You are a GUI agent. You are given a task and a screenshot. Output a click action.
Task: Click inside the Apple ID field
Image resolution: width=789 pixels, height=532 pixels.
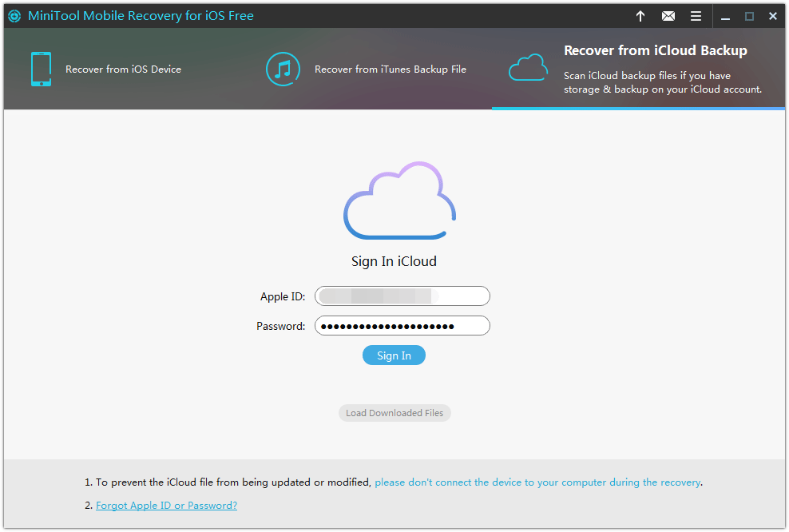(402, 296)
